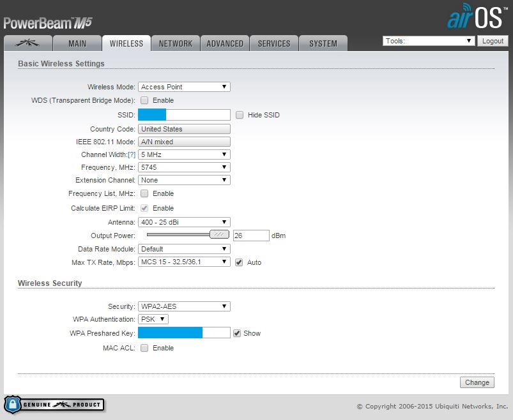Screen dimensions: 513x420
Task: Select the WIRELESS tab
Action: pos(126,43)
